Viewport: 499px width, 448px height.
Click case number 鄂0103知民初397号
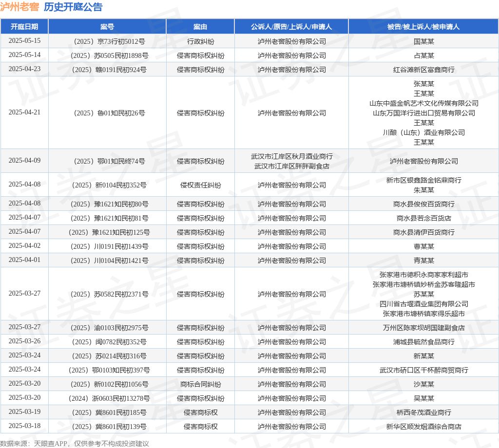109,371
